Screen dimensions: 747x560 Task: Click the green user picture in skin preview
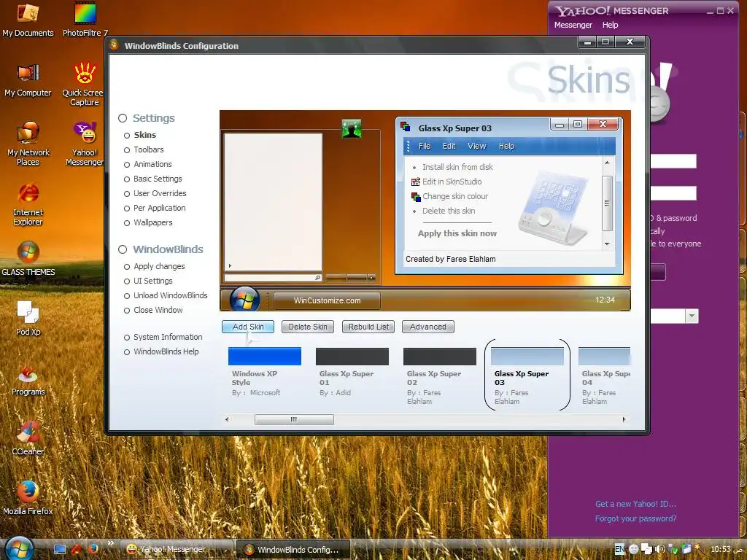(352, 128)
